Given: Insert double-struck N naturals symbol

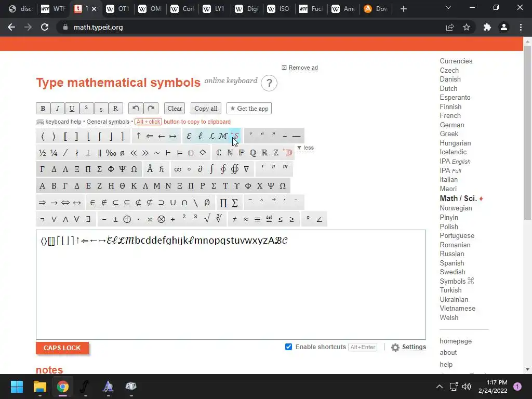Looking at the screenshot, I should 230,153.
